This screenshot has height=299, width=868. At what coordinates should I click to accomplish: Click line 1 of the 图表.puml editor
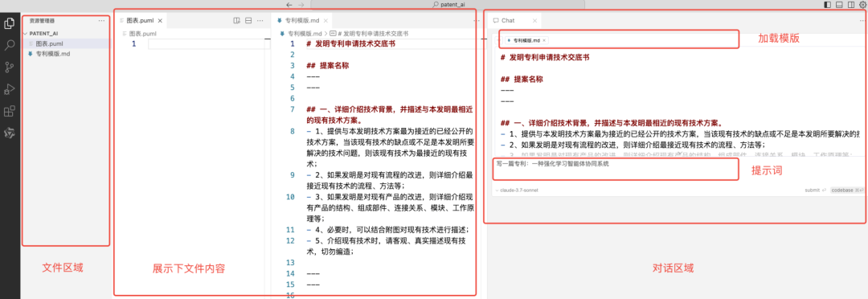coord(209,43)
